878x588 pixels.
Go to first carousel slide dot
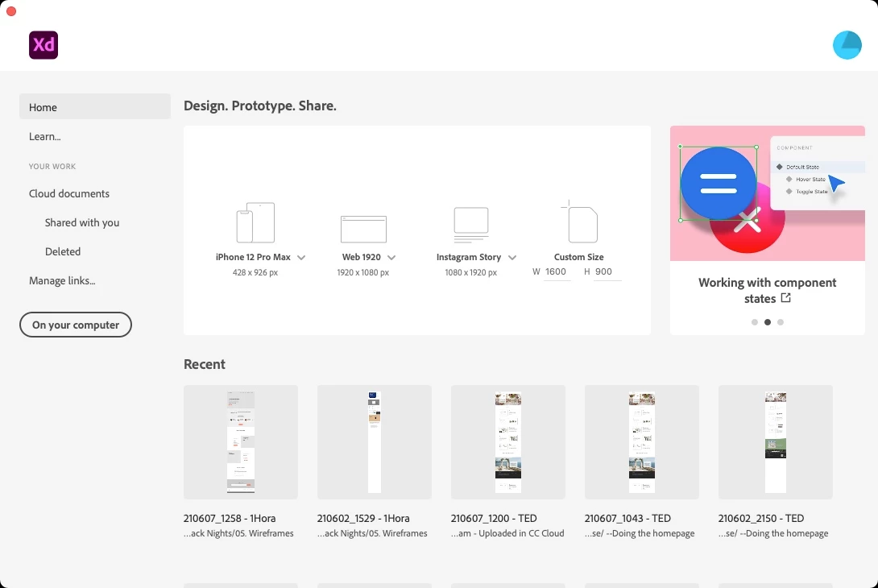pos(754,322)
